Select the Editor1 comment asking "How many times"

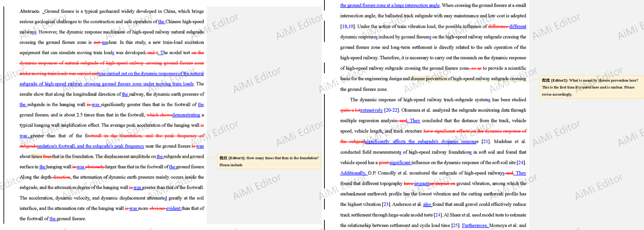tap(269, 161)
